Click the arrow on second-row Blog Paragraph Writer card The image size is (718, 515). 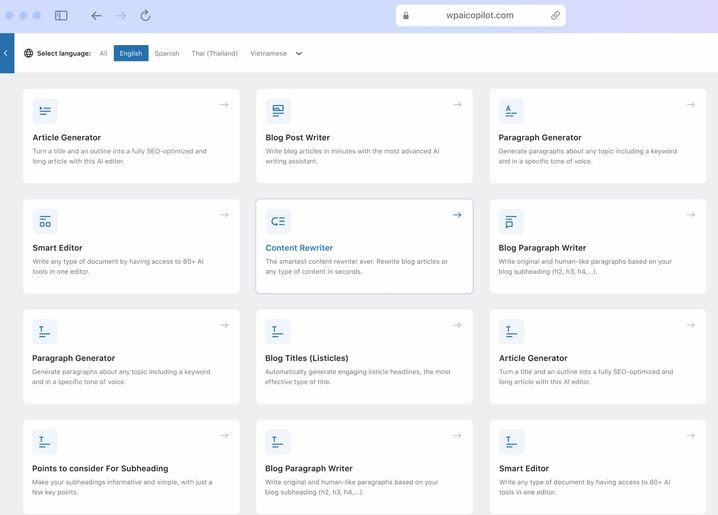691,215
